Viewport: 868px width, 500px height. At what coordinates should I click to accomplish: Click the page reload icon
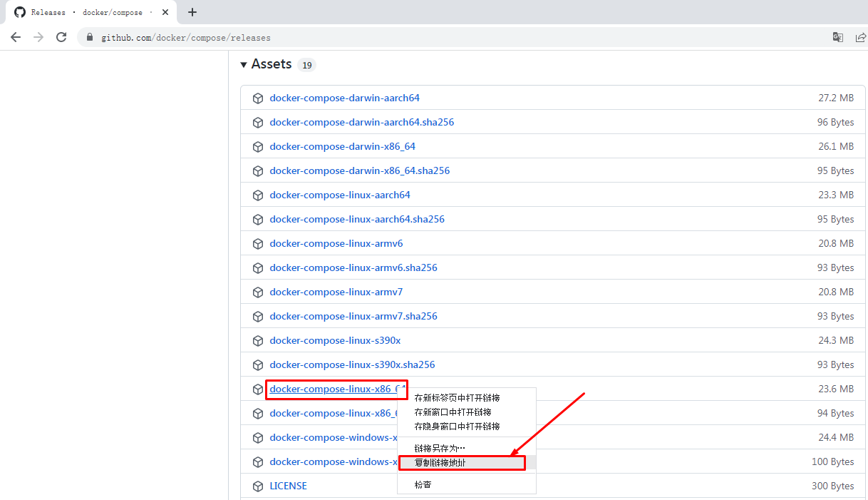[x=61, y=37]
